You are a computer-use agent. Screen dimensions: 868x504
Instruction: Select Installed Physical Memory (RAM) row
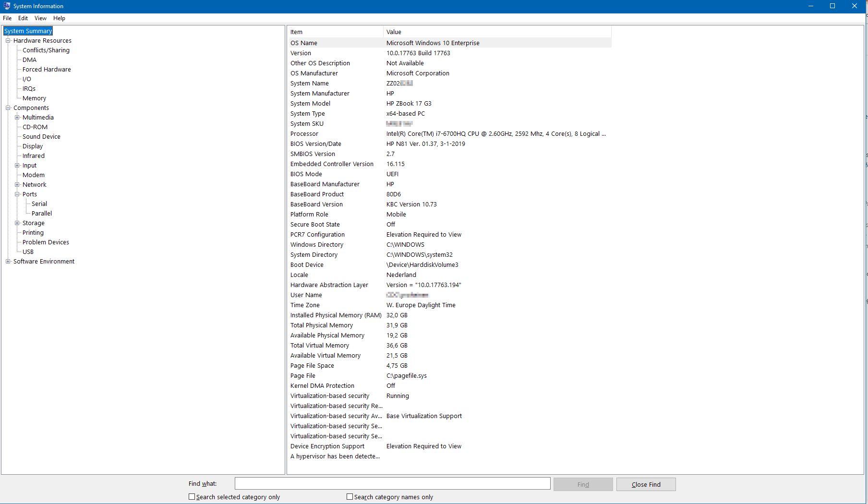click(x=449, y=315)
